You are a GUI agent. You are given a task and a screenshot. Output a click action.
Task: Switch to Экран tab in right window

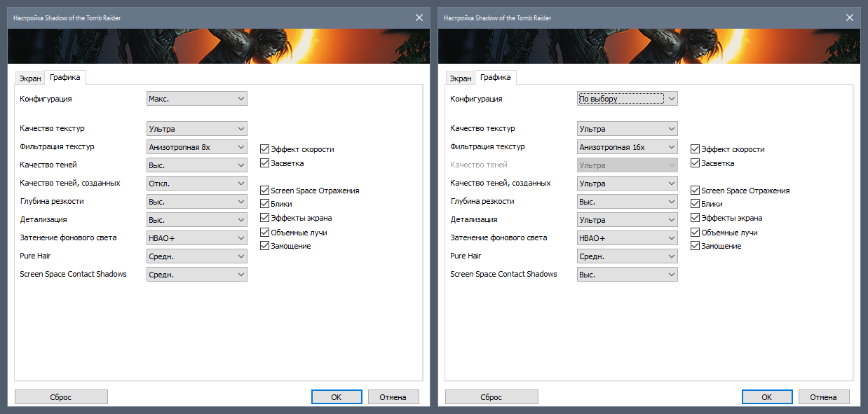coord(460,78)
